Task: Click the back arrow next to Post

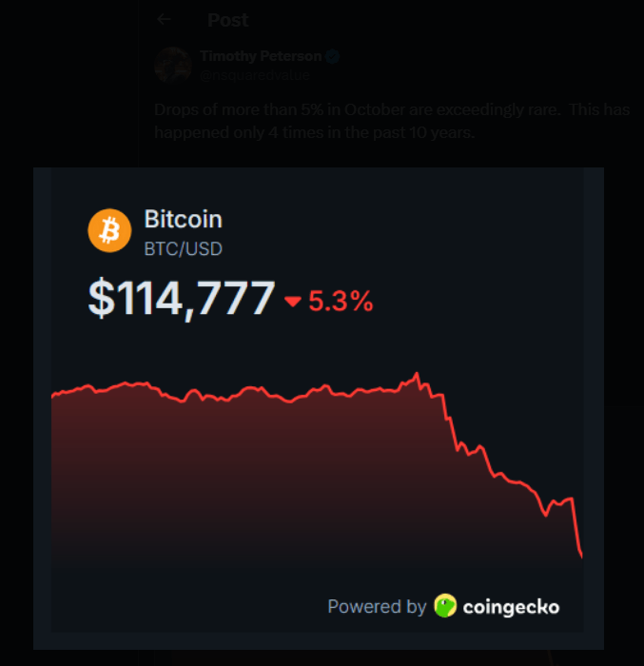Action: click(x=165, y=19)
